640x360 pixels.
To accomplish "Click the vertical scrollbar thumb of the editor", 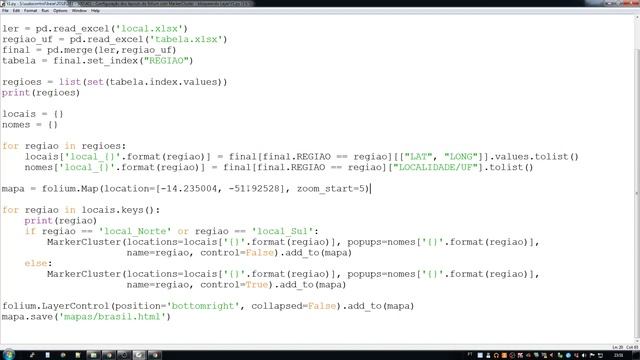I will [x=637, y=192].
